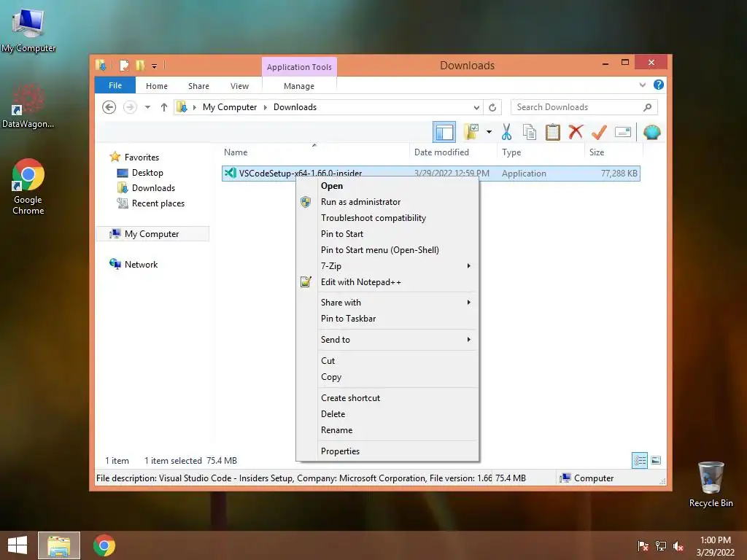The image size is (747, 560).
Task: Open folder options toolbar dropdown arrow
Action: coord(489,132)
